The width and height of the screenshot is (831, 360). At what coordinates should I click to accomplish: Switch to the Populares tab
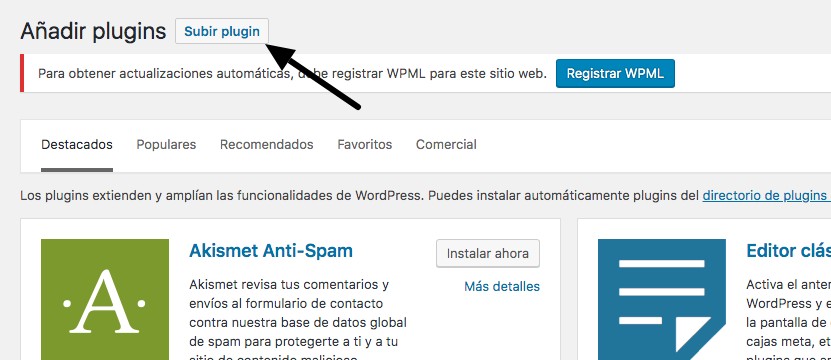click(x=166, y=144)
